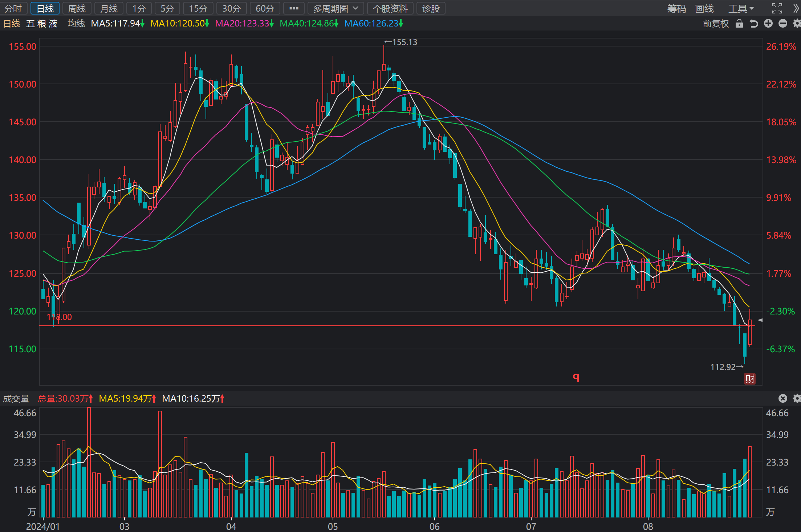The image size is (801, 532).
Task: Click the 08 month axis label
Action: click(648, 527)
